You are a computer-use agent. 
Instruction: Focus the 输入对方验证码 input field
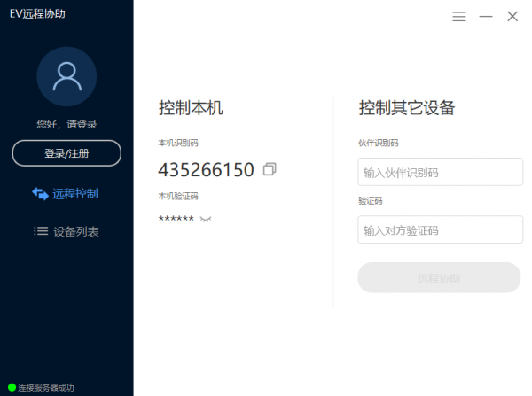pos(440,229)
